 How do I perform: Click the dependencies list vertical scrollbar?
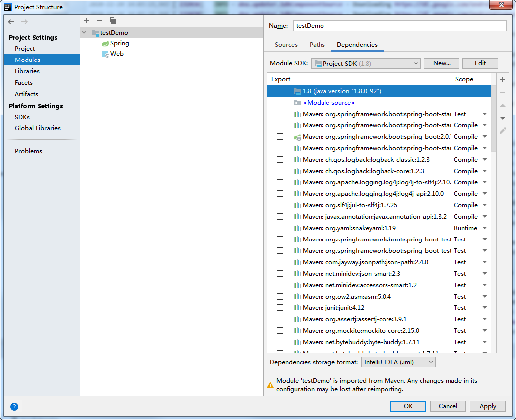click(493, 119)
